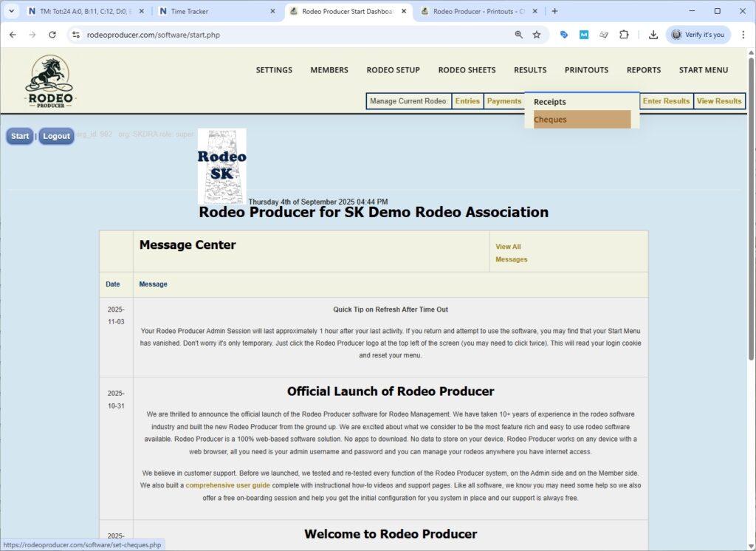Click the Quick Tip on Refresh heading

[391, 309]
